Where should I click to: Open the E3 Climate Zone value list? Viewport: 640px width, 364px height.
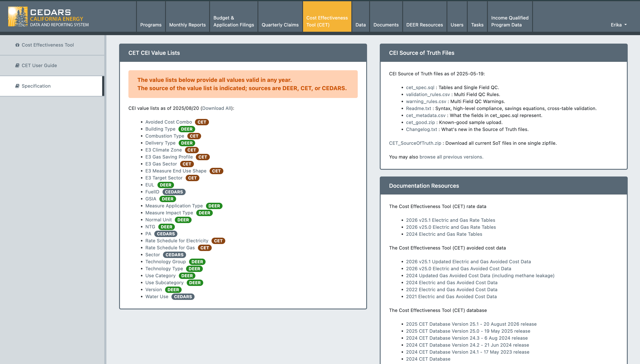pos(163,150)
